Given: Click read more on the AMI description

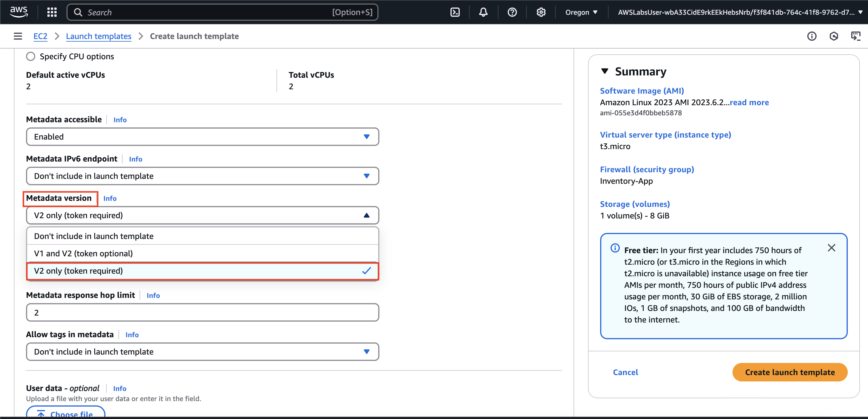Looking at the screenshot, I should click(x=749, y=102).
